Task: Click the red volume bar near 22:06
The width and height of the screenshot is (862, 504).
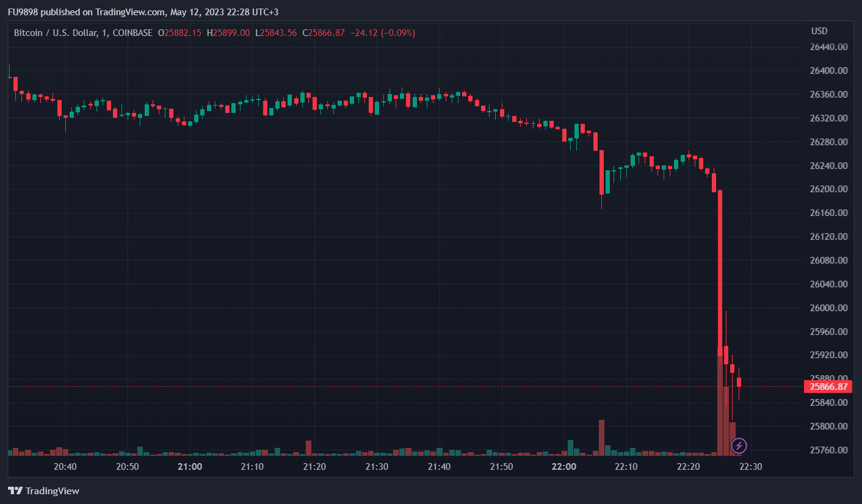Action: 601,437
